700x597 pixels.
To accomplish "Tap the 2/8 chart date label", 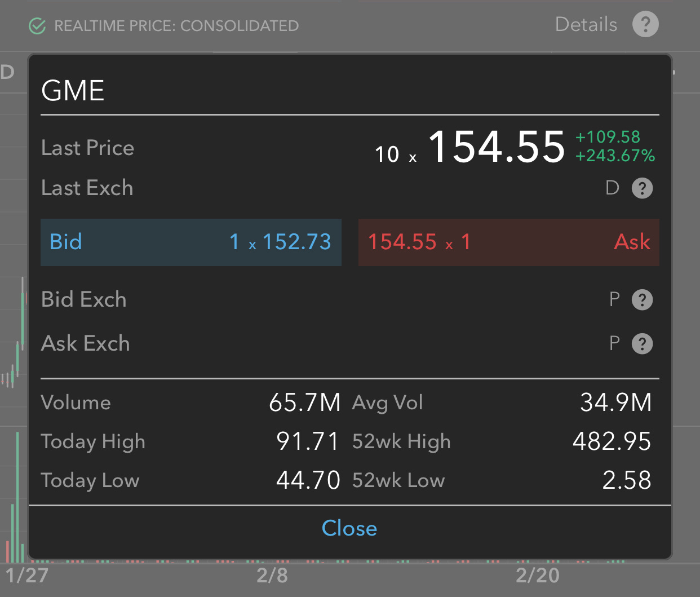I will 272,576.
